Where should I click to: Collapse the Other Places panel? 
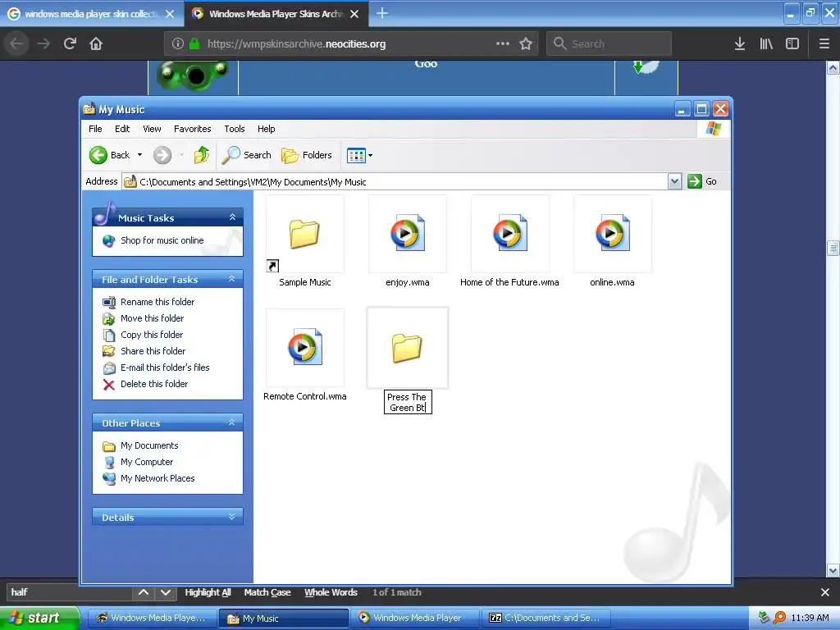tap(232, 422)
